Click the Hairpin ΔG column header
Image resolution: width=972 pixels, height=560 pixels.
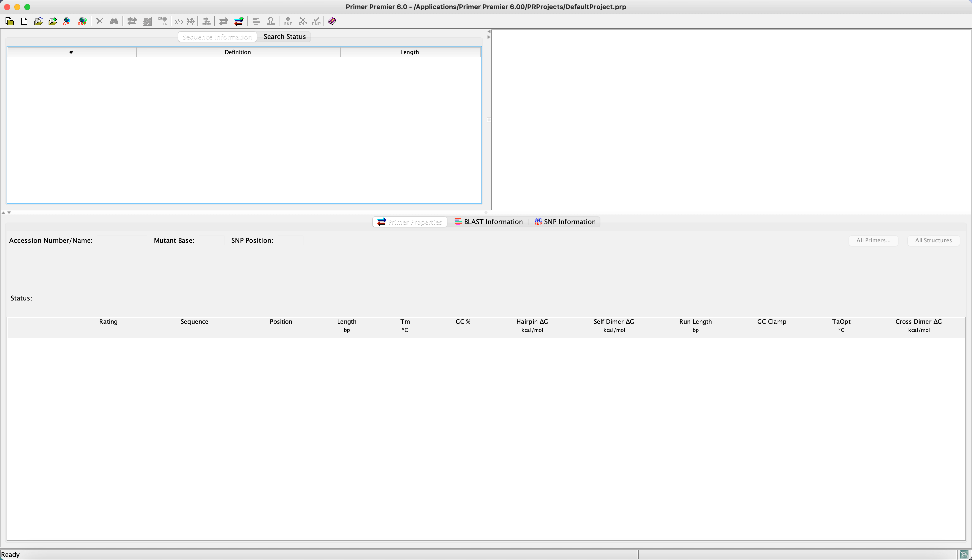pyautogui.click(x=532, y=325)
